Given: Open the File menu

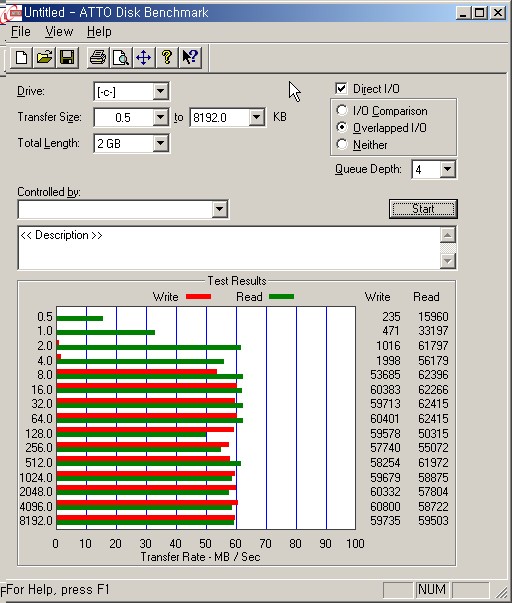Looking at the screenshot, I should point(21,32).
